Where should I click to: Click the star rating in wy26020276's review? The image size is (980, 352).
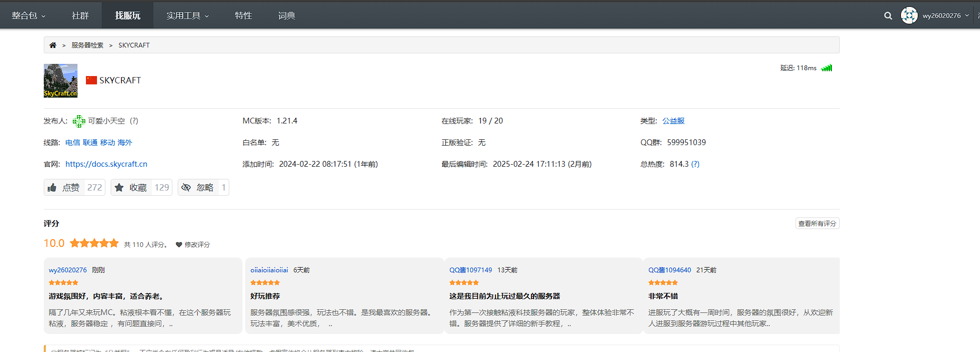(63, 283)
